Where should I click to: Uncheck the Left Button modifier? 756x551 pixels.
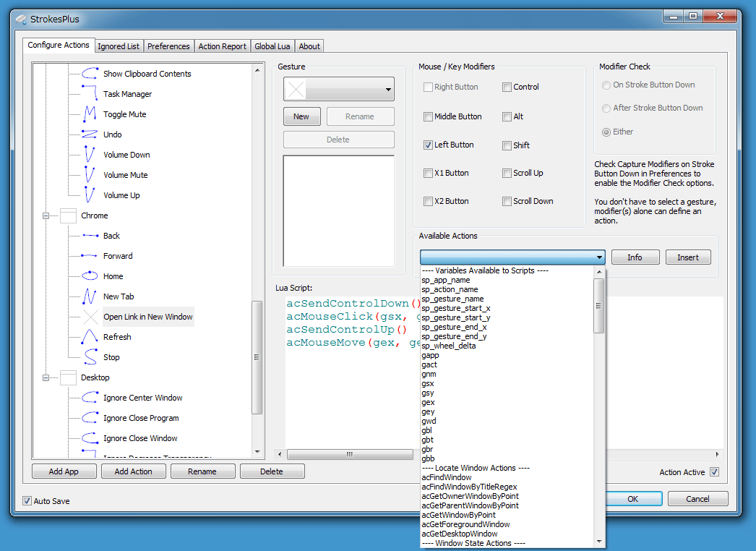pyautogui.click(x=428, y=145)
